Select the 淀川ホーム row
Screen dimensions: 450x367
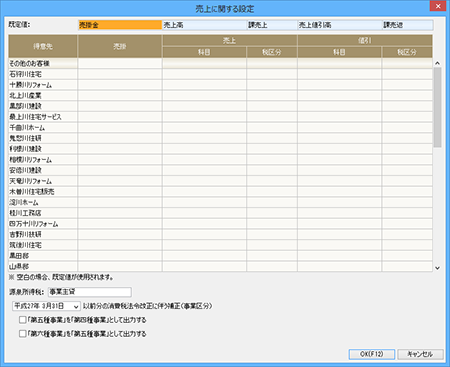click(220, 202)
